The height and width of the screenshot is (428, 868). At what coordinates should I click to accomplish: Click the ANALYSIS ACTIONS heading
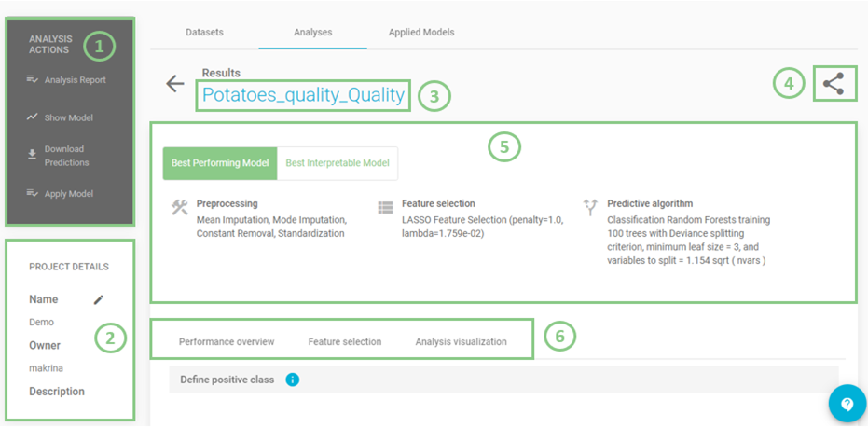pyautogui.click(x=50, y=45)
